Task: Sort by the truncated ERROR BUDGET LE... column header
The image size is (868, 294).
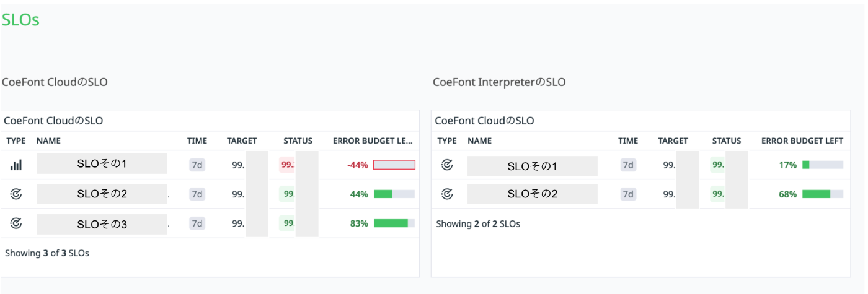Action: [x=373, y=141]
